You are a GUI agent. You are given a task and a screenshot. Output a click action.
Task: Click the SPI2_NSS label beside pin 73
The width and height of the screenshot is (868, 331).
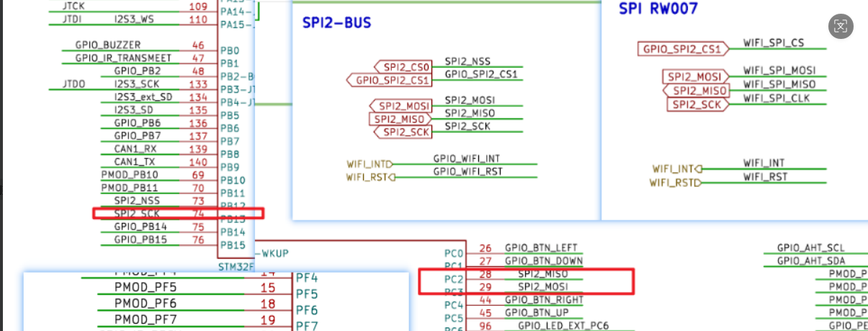click(137, 200)
